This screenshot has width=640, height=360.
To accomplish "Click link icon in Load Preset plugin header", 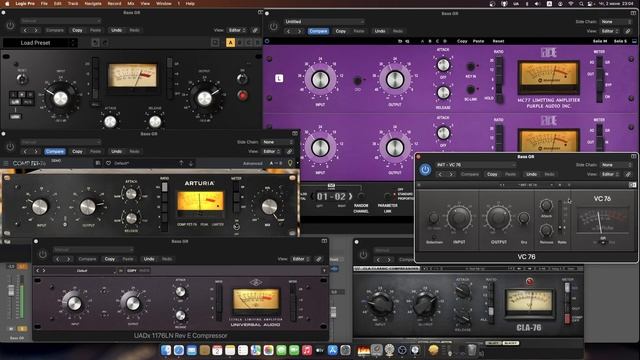I will click(x=255, y=30).
